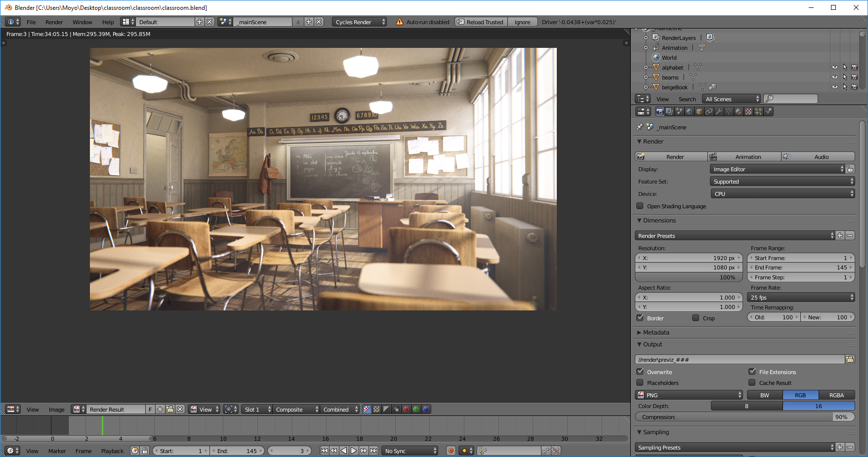Create new image with plus icon
The height and width of the screenshot is (457, 868).
coord(160,409)
